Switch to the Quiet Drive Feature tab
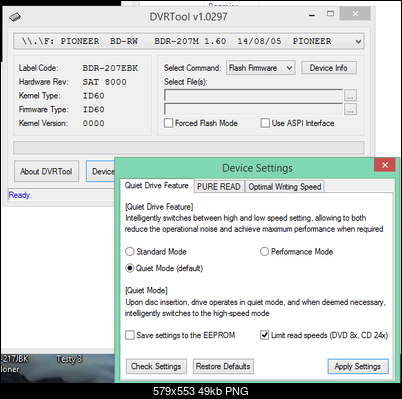Viewport: 402px width, 399px height. 157,186
